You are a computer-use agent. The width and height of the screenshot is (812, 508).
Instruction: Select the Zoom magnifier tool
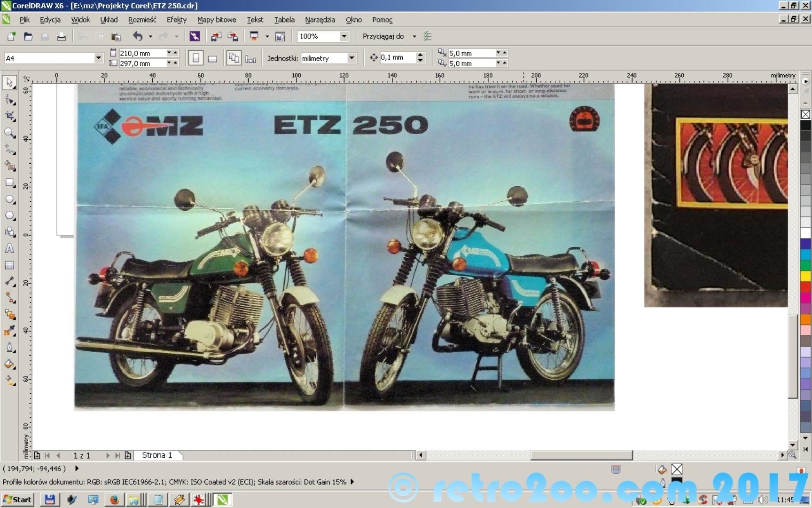click(10, 133)
